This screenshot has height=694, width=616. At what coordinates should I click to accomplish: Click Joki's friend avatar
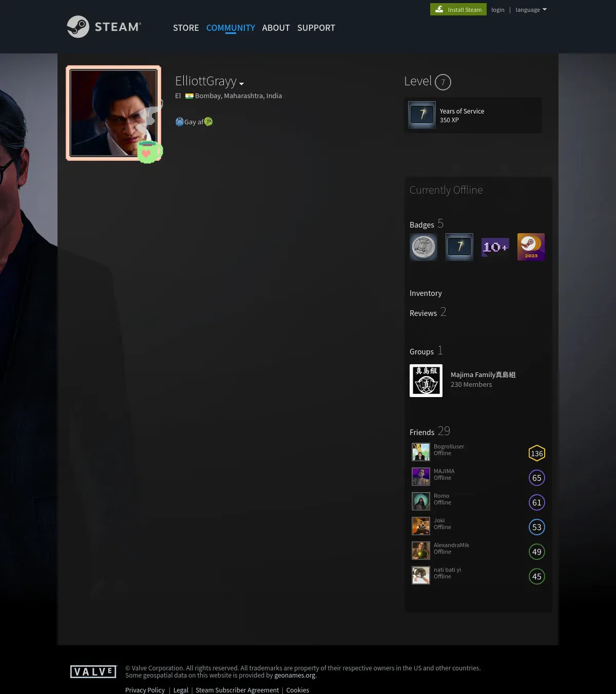pyautogui.click(x=421, y=526)
